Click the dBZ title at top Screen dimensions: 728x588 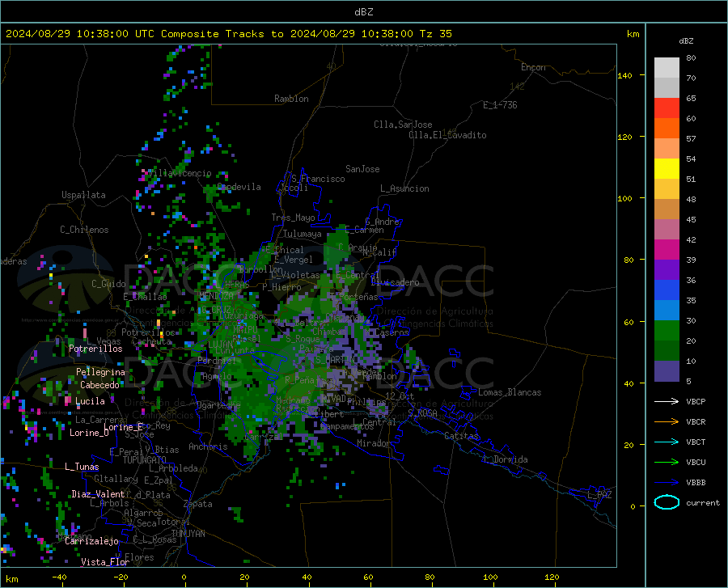point(363,12)
